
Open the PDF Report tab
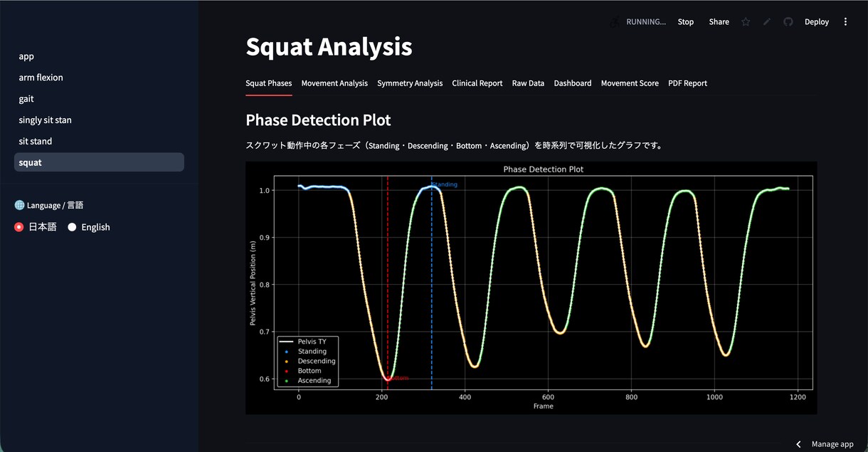[687, 83]
